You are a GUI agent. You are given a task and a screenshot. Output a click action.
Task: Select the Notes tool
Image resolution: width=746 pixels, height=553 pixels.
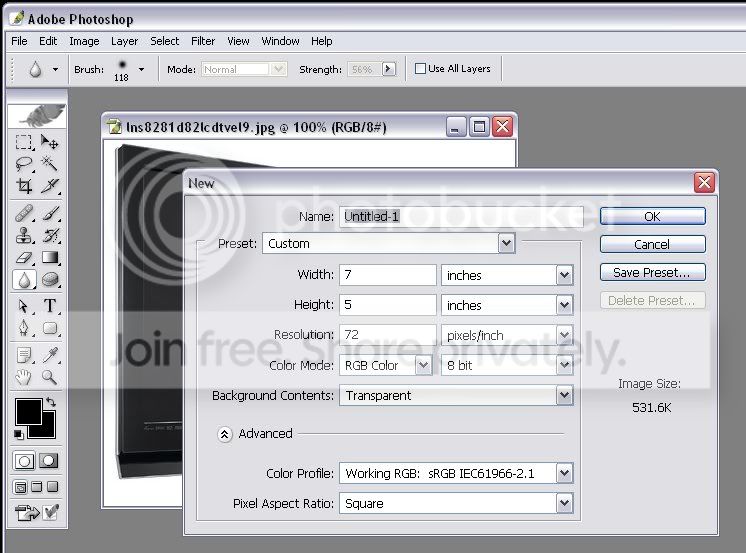24,355
